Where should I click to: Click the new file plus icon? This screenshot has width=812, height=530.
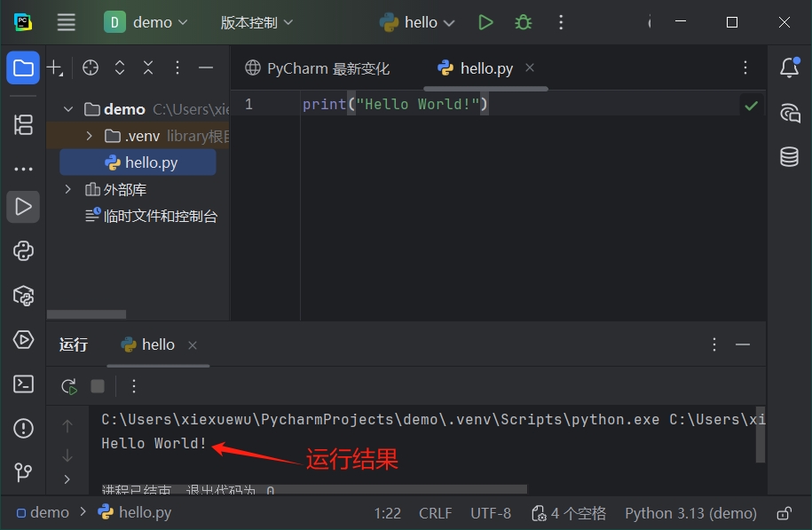tap(55, 67)
